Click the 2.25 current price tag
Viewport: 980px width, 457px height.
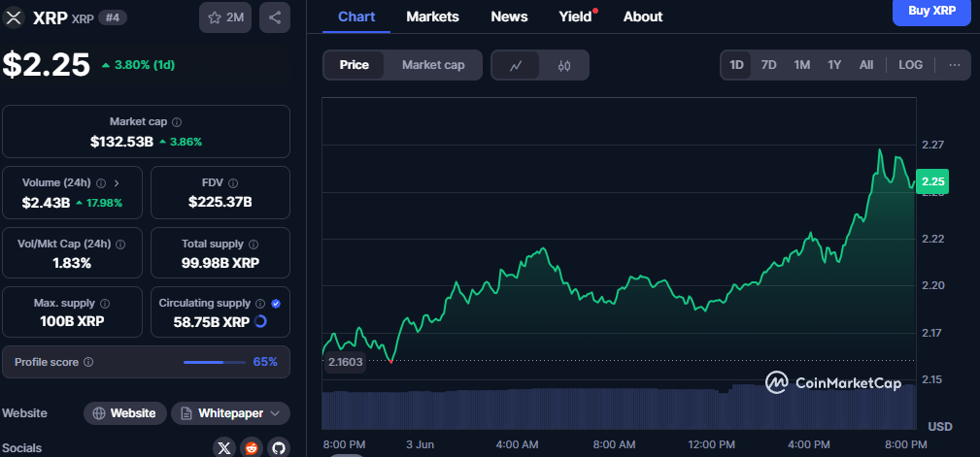pos(931,181)
